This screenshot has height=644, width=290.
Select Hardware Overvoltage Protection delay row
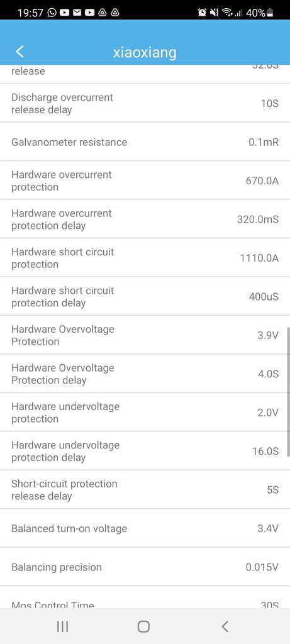145,374
